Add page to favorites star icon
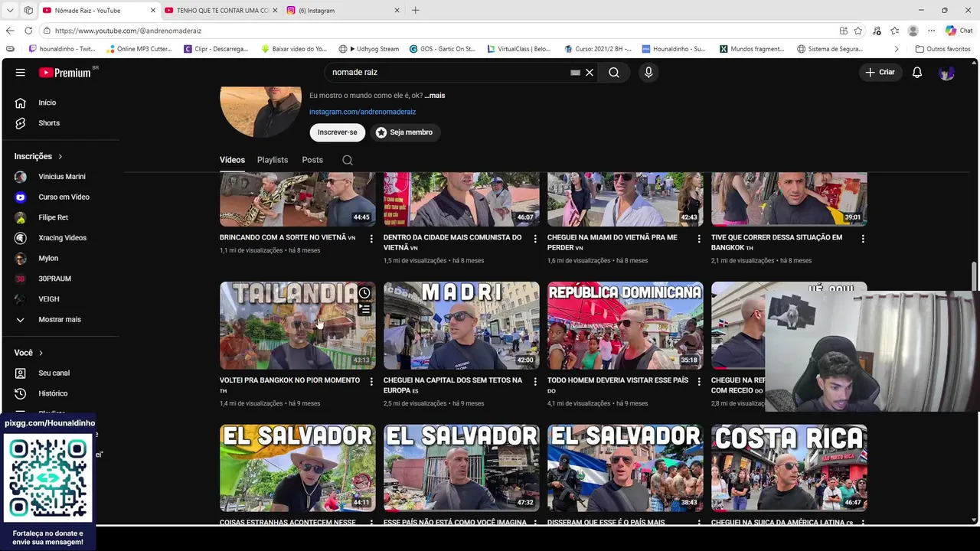 [x=858, y=31]
